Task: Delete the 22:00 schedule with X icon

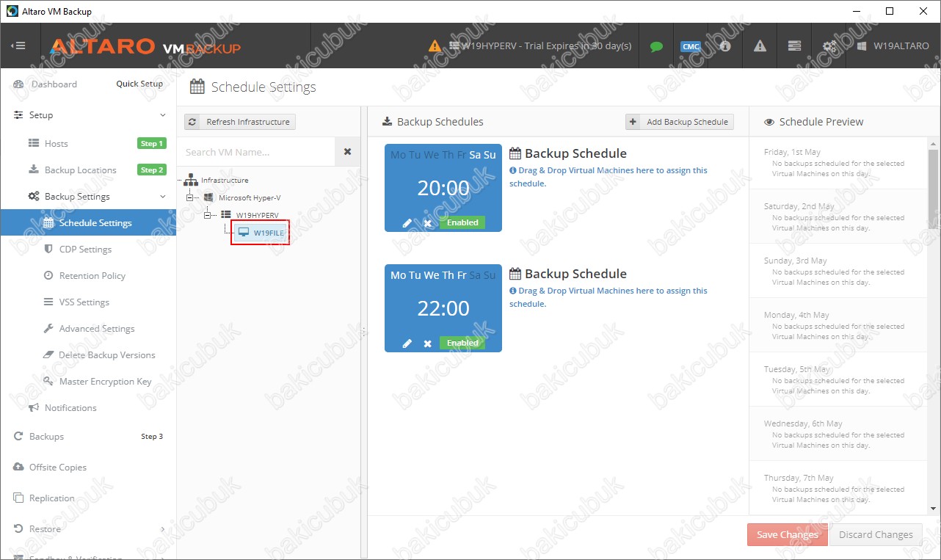Action: click(427, 343)
